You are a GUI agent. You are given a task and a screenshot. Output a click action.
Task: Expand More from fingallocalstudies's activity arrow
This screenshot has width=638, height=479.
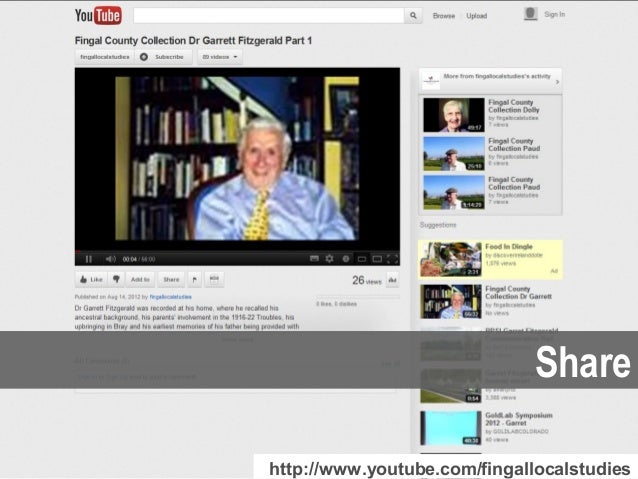557,82
